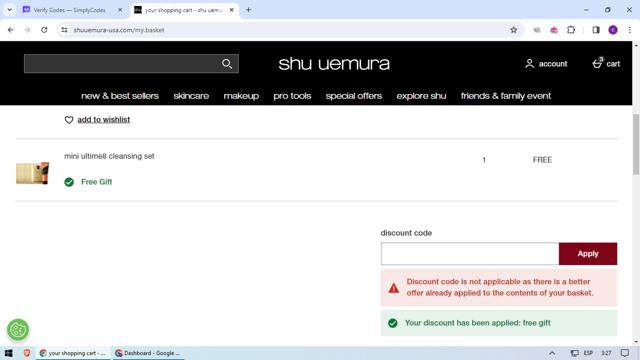Image resolution: width=640 pixels, height=360 pixels.
Task: Click the search magnifier icon
Action: pos(227,64)
